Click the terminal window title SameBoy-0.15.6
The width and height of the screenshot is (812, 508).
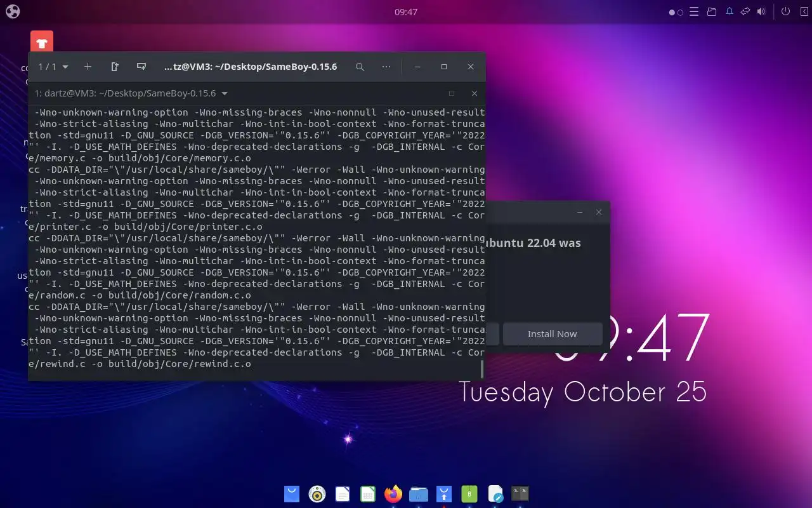pos(251,67)
